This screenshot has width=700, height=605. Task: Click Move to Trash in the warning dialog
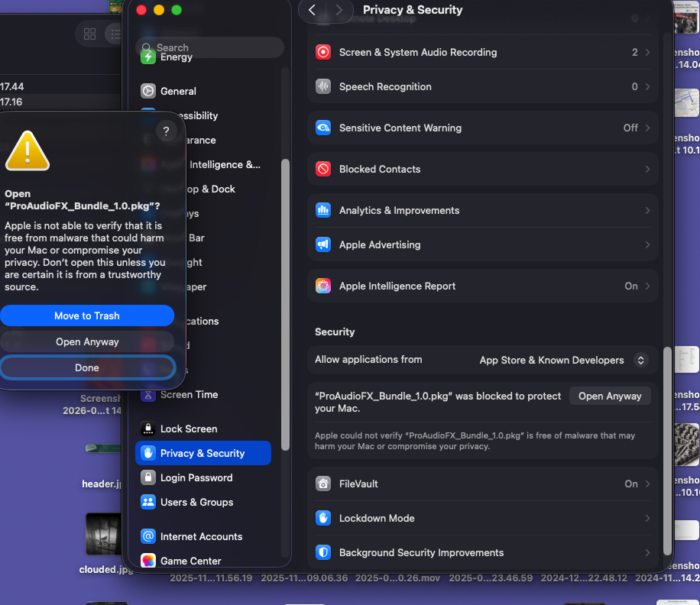click(x=88, y=315)
